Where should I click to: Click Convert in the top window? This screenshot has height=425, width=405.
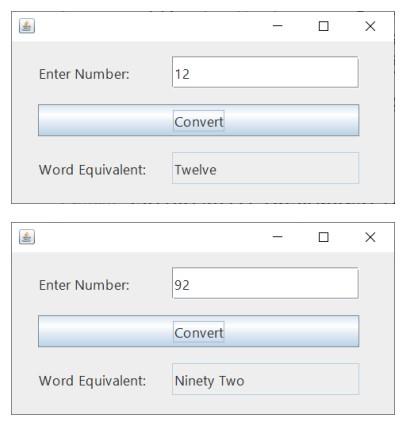[199, 120]
